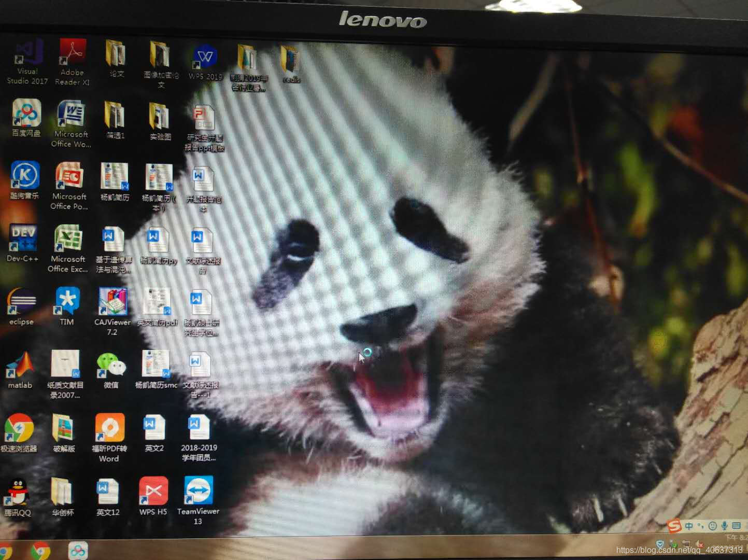Select the 2018-2019学年团员 document

coord(199,438)
